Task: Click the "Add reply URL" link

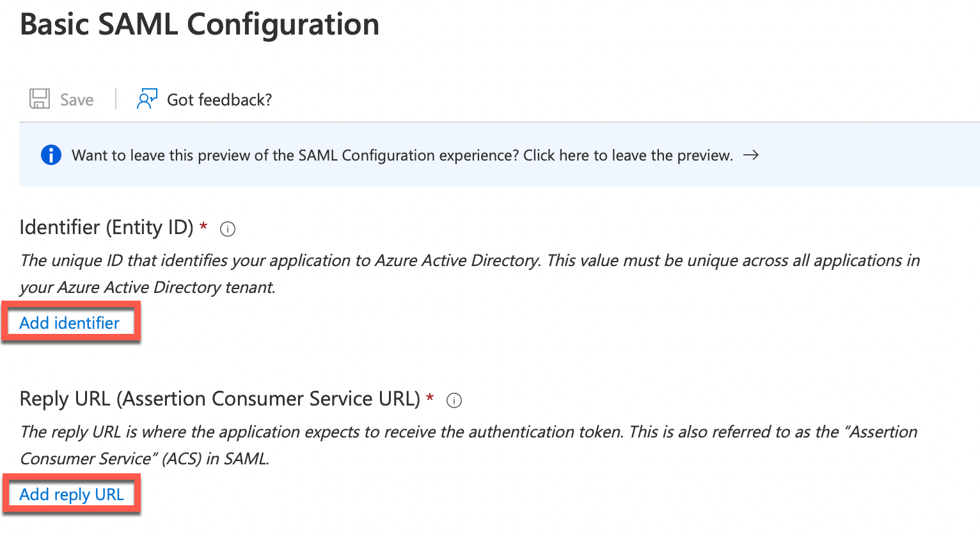Action: [x=72, y=494]
